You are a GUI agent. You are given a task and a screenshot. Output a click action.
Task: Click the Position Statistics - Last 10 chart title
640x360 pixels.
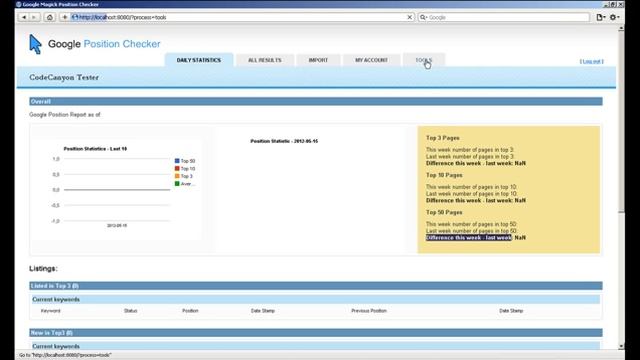pos(95,149)
